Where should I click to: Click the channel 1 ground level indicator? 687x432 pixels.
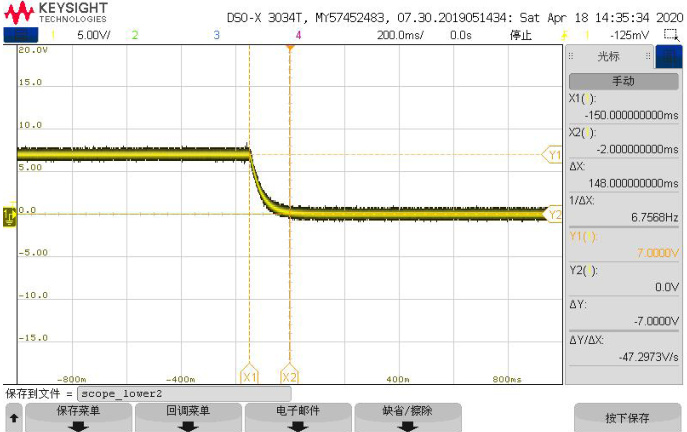point(10,215)
